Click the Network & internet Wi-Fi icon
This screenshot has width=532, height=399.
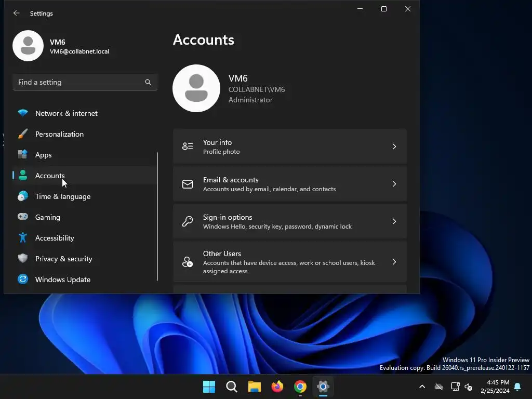[x=23, y=113]
